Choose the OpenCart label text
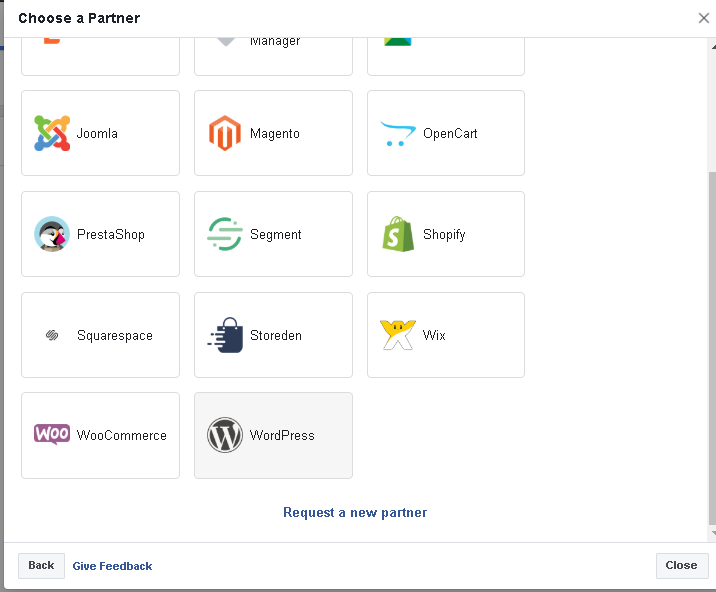This screenshot has width=716, height=592. tap(450, 133)
